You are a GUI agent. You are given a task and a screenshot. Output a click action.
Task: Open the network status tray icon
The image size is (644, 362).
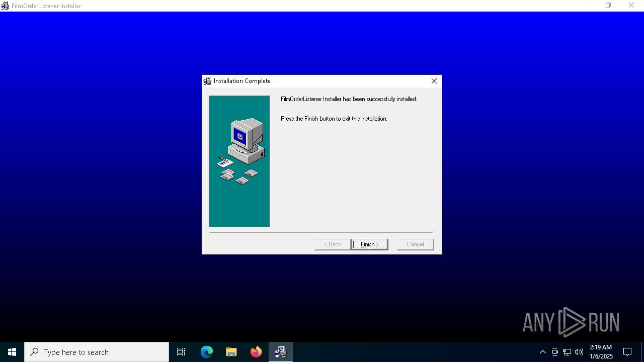567,352
